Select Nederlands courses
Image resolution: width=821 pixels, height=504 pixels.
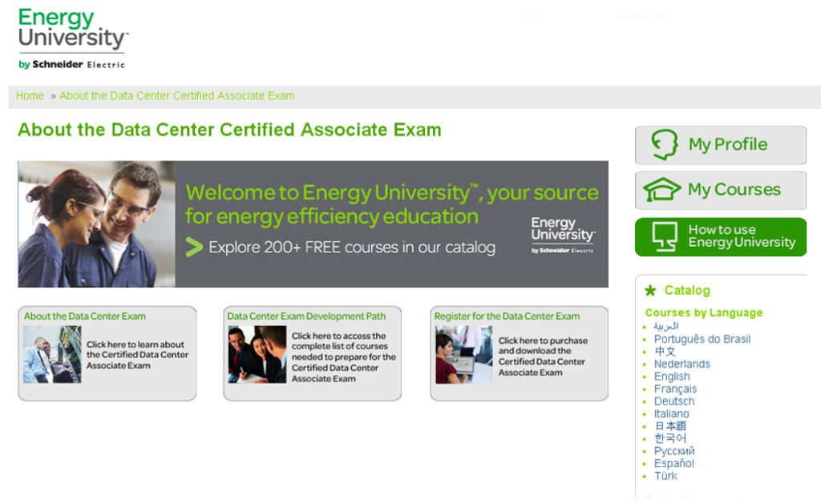[x=681, y=364]
